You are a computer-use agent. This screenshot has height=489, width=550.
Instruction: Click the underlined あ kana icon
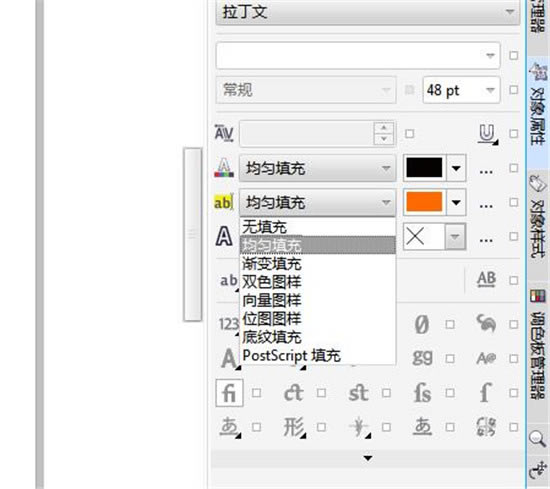pyautogui.click(x=230, y=427)
